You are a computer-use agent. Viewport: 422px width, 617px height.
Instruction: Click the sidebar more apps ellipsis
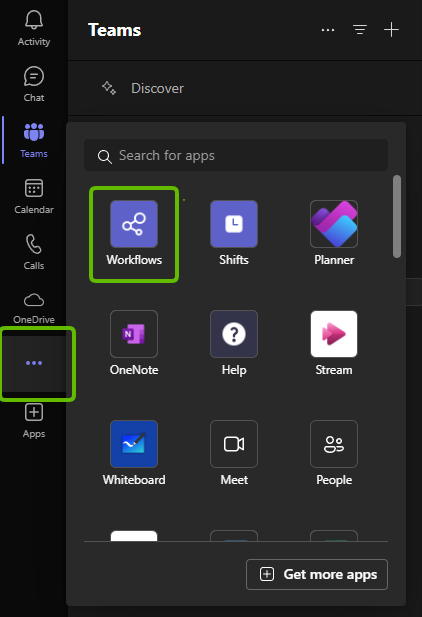click(x=34, y=363)
